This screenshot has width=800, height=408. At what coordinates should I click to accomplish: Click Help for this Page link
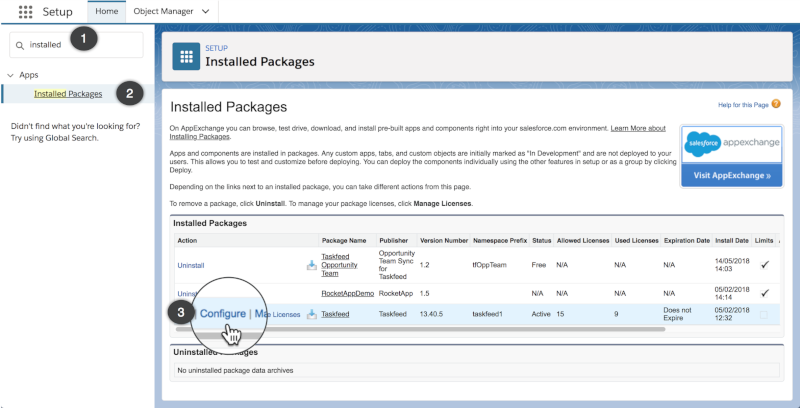(x=743, y=105)
